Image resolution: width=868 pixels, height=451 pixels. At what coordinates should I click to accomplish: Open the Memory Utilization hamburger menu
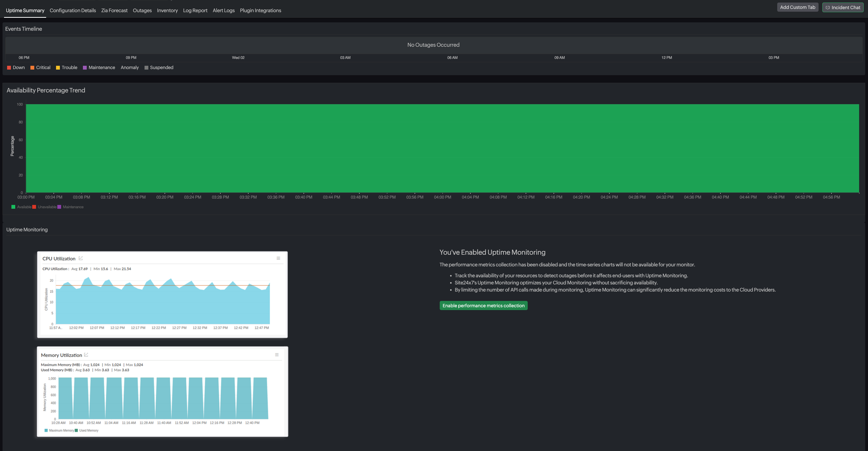277,355
